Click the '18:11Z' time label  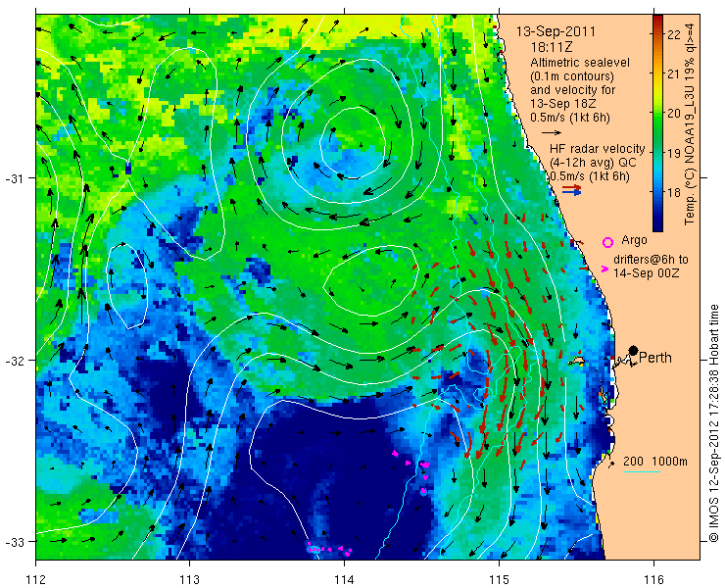[x=552, y=47]
